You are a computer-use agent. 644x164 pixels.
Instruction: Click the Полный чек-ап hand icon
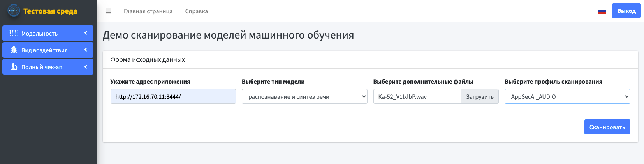pos(14,67)
